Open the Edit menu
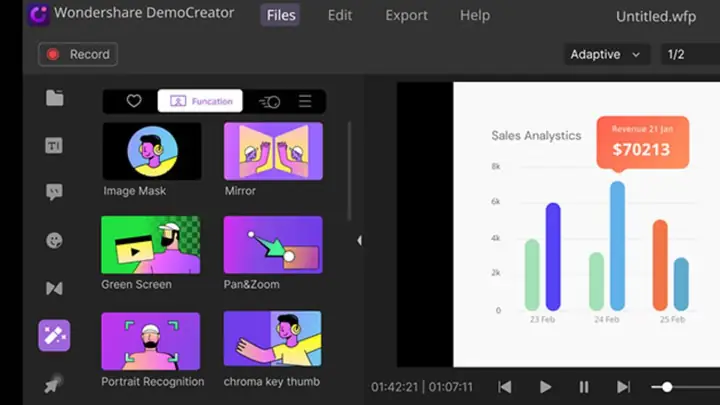This screenshot has height=405, width=720. (340, 15)
